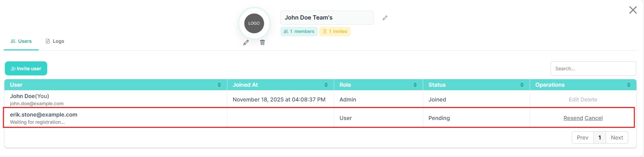This screenshot has width=644, height=157.
Task: Click the 1 invites badge
Action: 335,32
